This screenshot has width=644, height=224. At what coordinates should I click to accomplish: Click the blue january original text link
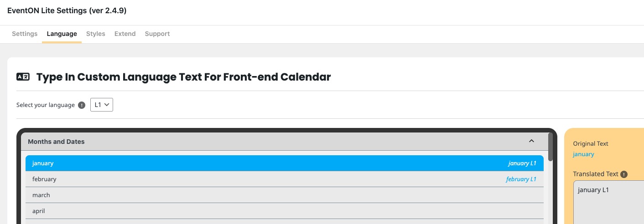point(583,154)
